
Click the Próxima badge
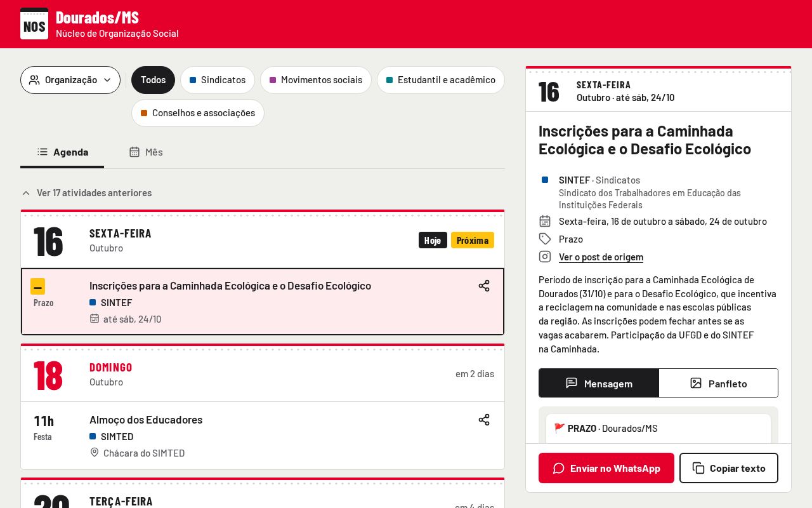pyautogui.click(x=473, y=240)
